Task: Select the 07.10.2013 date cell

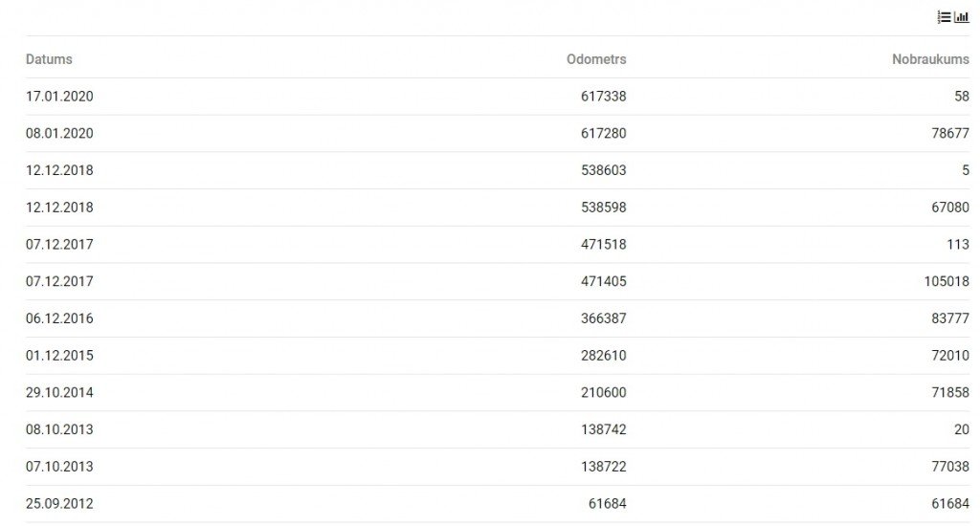Action: [59, 467]
